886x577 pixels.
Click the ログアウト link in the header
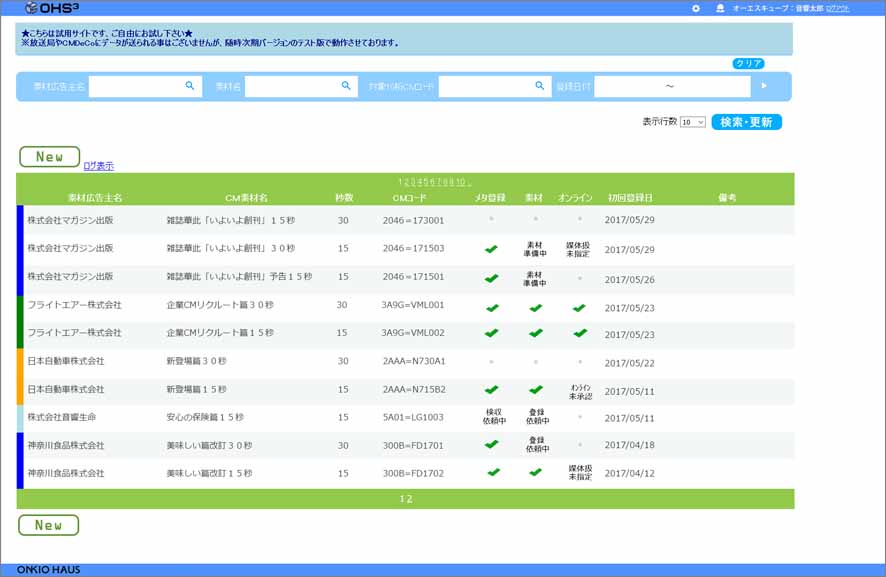pyautogui.click(x=837, y=8)
